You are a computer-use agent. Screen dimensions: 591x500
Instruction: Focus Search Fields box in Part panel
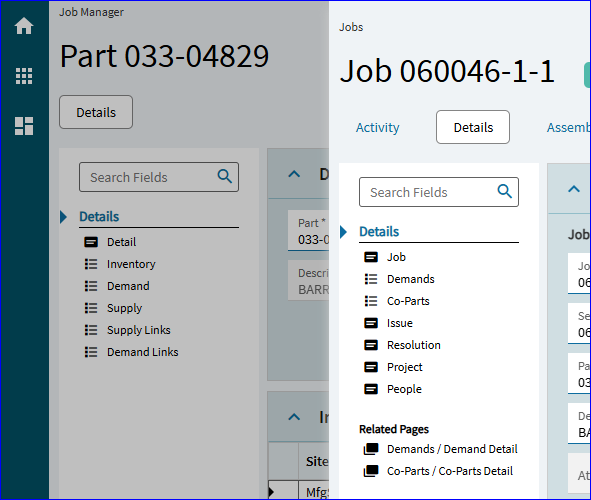click(159, 177)
